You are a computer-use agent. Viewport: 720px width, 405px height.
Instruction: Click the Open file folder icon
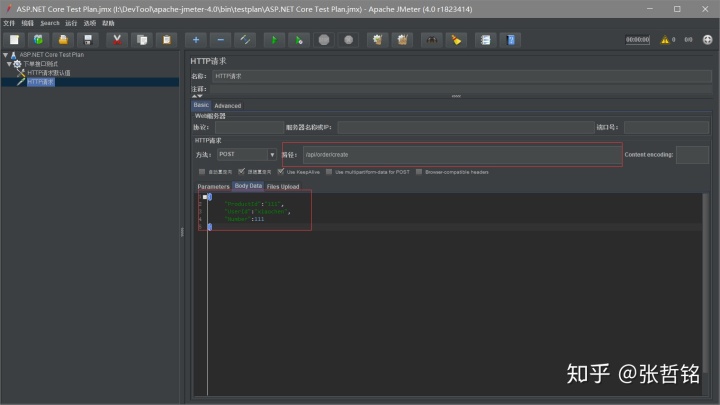pos(63,40)
